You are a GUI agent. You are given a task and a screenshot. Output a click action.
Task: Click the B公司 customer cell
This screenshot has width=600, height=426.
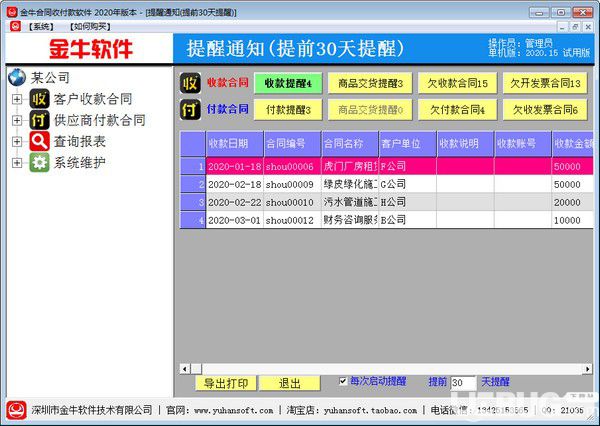(x=408, y=220)
